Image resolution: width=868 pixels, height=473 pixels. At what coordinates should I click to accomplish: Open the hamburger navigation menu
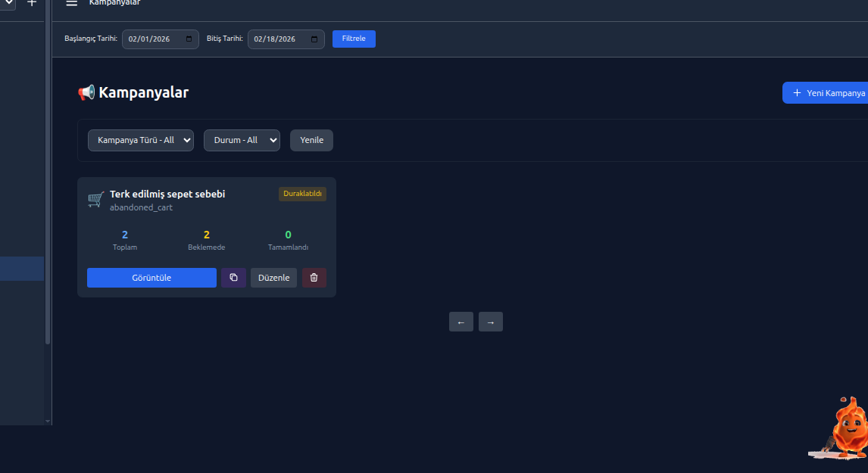tap(71, 3)
